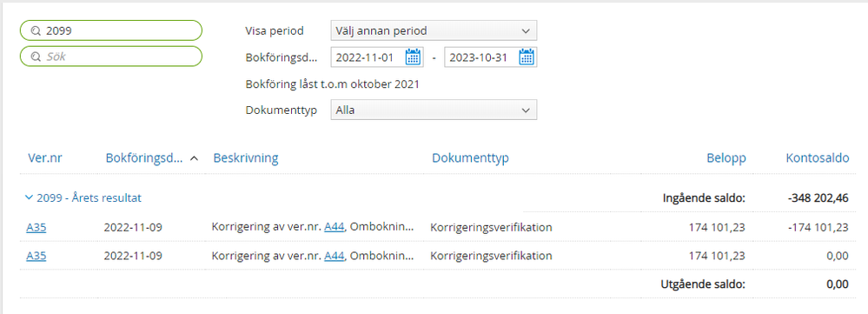Open calendar picker for end date 2023-10-31
Viewport: 868px width, 314px height.
(527, 57)
